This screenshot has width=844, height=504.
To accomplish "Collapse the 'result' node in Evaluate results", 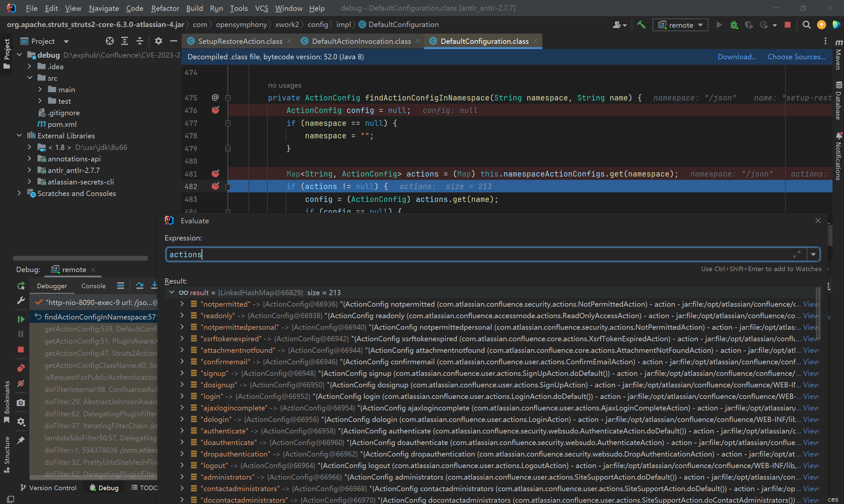I will pyautogui.click(x=172, y=292).
